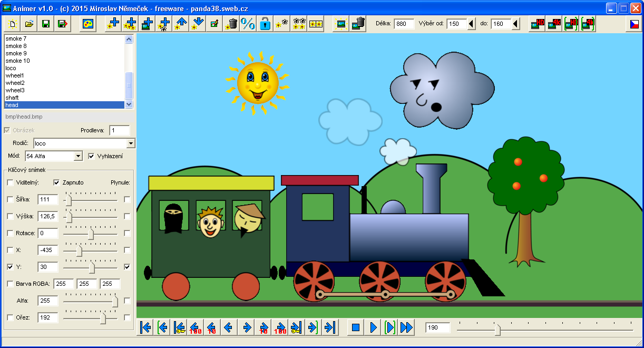Open the color palette tool
644x348 pixels.
point(87,24)
